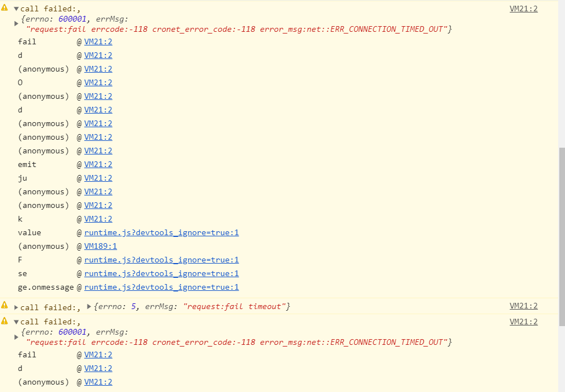Click the "ge.onmessage" function name

tap(46, 287)
